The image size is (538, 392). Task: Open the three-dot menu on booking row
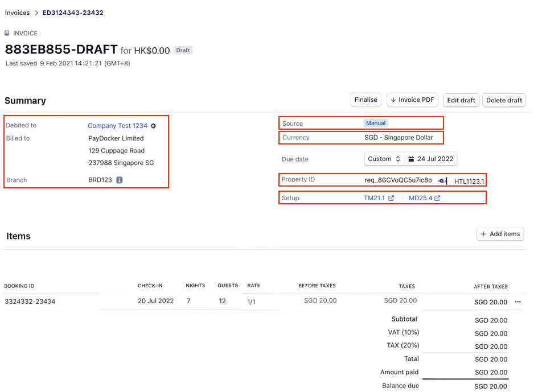click(x=518, y=302)
